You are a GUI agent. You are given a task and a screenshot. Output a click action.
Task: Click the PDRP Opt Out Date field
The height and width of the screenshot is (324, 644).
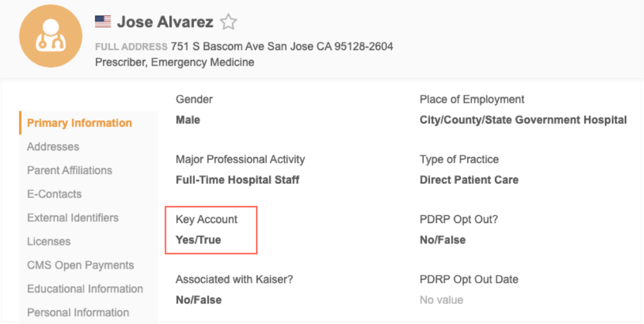tap(441, 300)
